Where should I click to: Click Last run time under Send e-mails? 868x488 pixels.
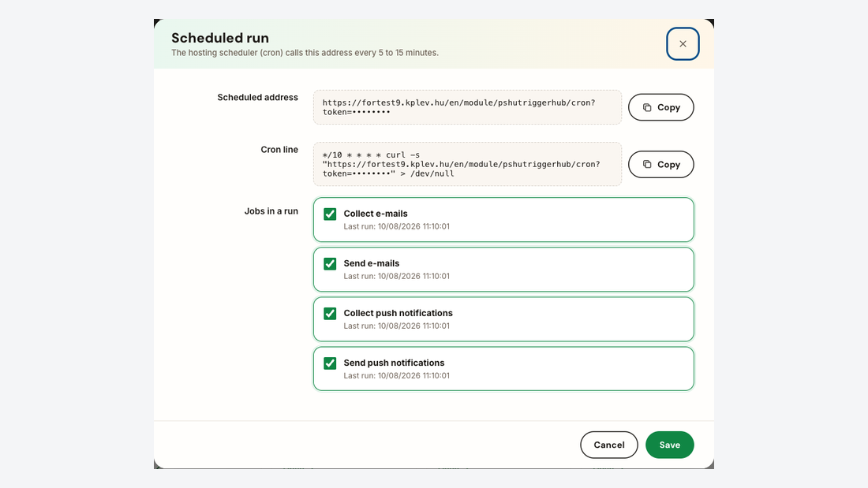coord(396,276)
